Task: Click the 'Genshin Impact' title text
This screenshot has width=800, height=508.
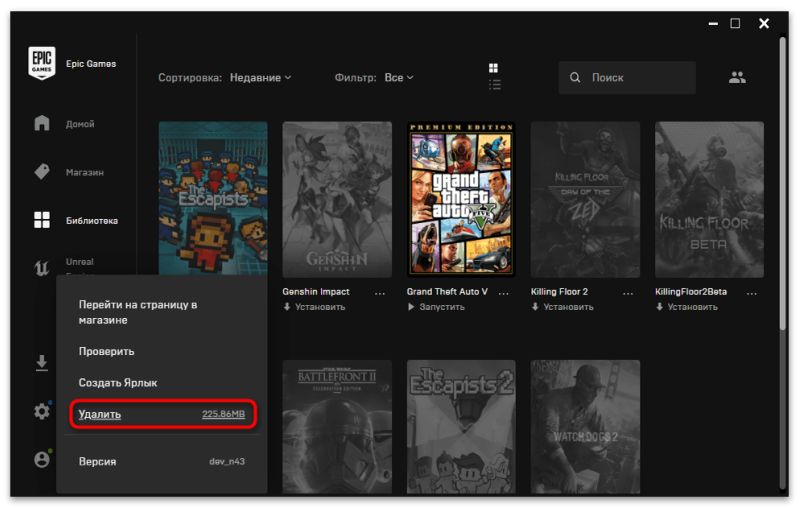Action: 316,292
